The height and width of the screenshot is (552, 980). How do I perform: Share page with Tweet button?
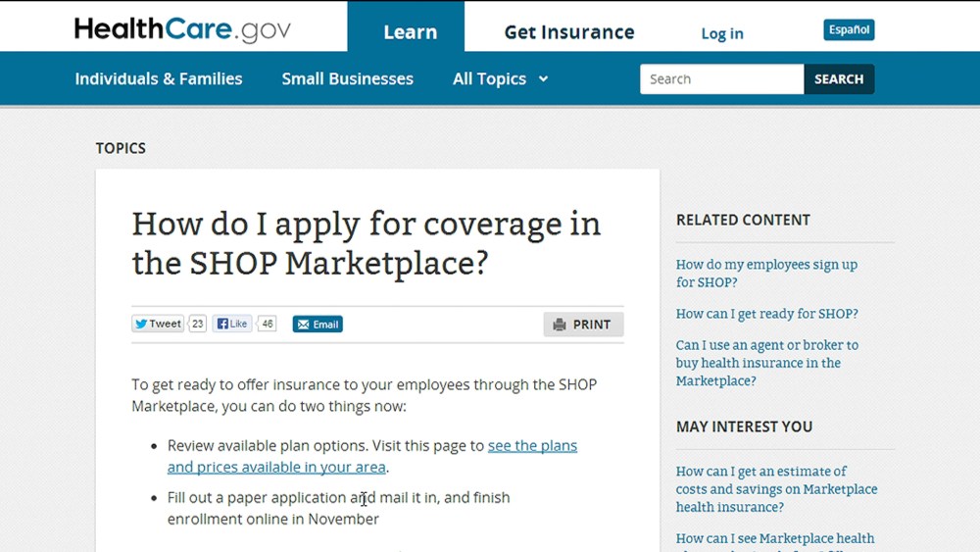tap(158, 324)
